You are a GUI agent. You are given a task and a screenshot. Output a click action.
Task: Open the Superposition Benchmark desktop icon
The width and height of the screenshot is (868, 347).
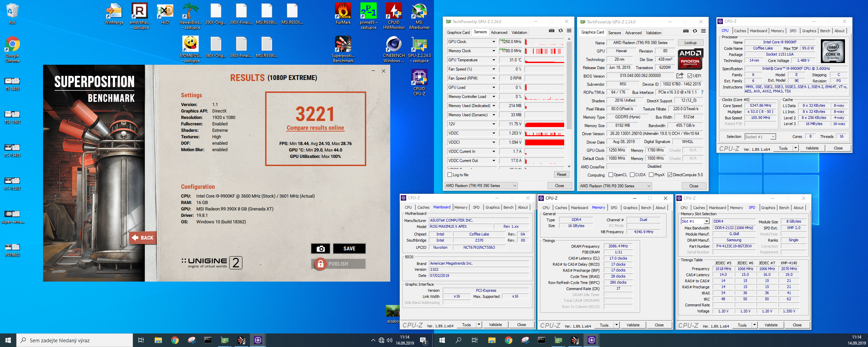pyautogui.click(x=343, y=49)
